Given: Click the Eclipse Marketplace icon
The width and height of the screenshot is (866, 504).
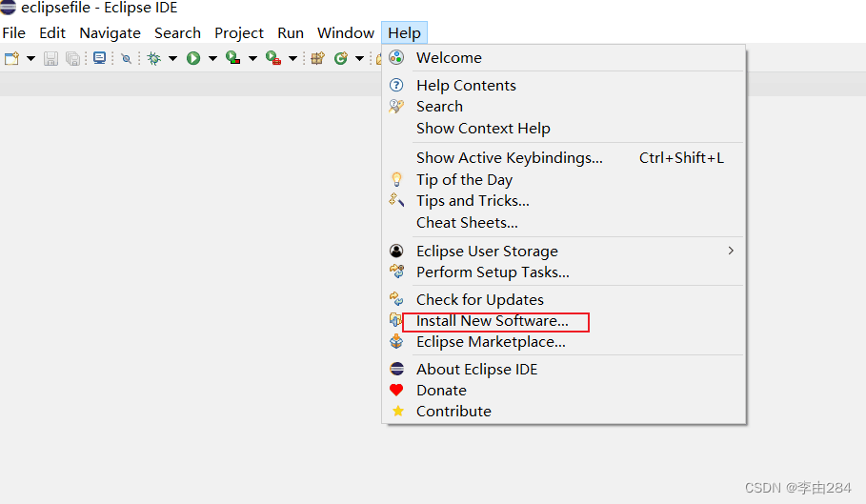Looking at the screenshot, I should 396,341.
